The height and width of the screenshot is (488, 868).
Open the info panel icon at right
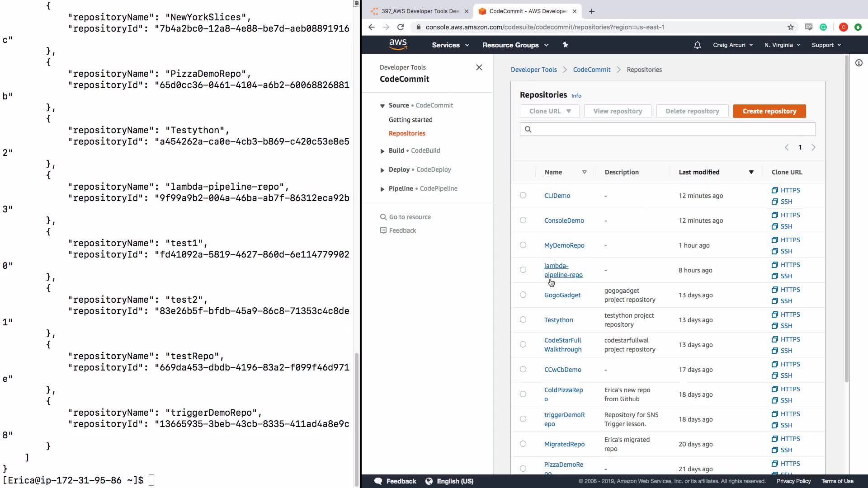[x=859, y=63]
